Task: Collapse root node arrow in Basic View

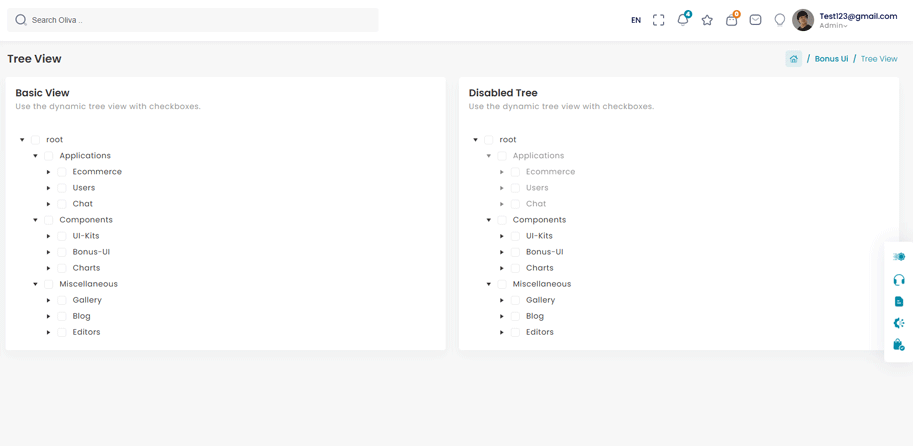Action: click(22, 140)
